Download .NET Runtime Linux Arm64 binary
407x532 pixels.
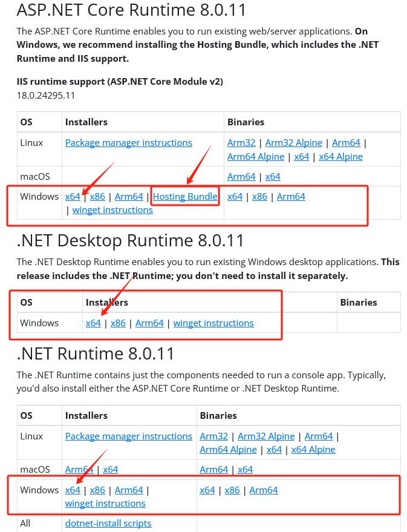[x=319, y=436]
